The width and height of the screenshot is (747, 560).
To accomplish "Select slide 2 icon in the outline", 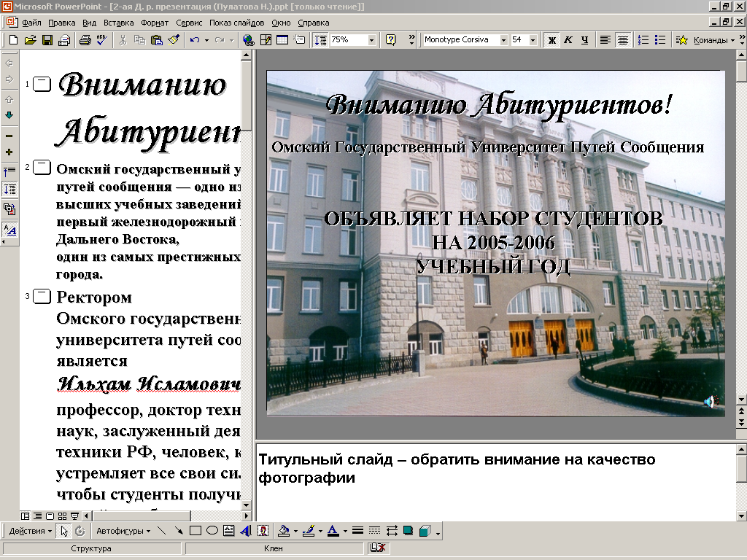I will coord(42,168).
